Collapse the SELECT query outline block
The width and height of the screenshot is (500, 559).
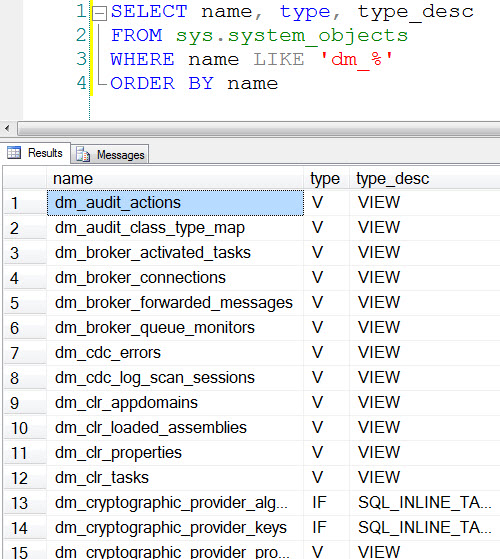pyautogui.click(x=100, y=14)
